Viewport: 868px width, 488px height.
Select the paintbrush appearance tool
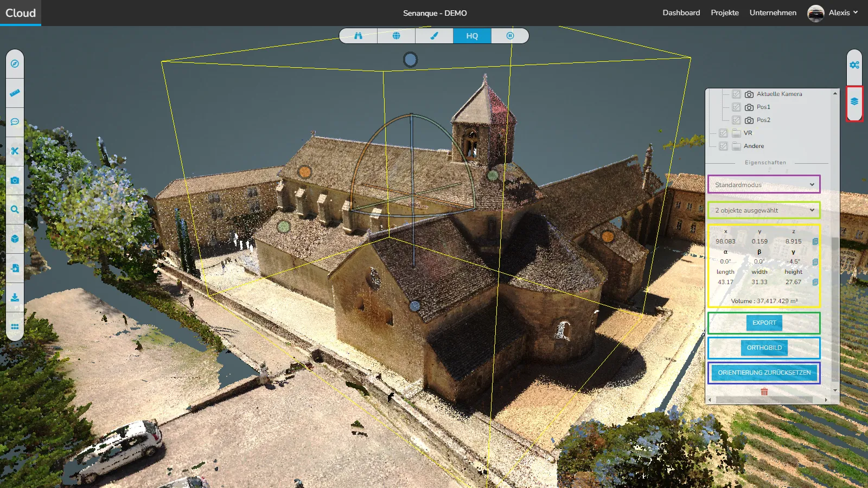click(x=434, y=36)
